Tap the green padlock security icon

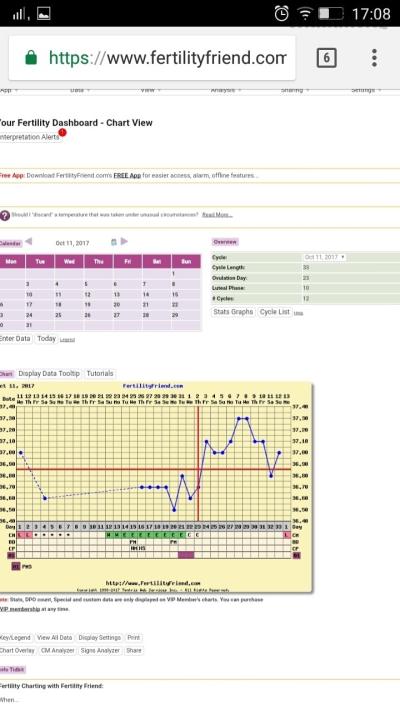[31, 58]
